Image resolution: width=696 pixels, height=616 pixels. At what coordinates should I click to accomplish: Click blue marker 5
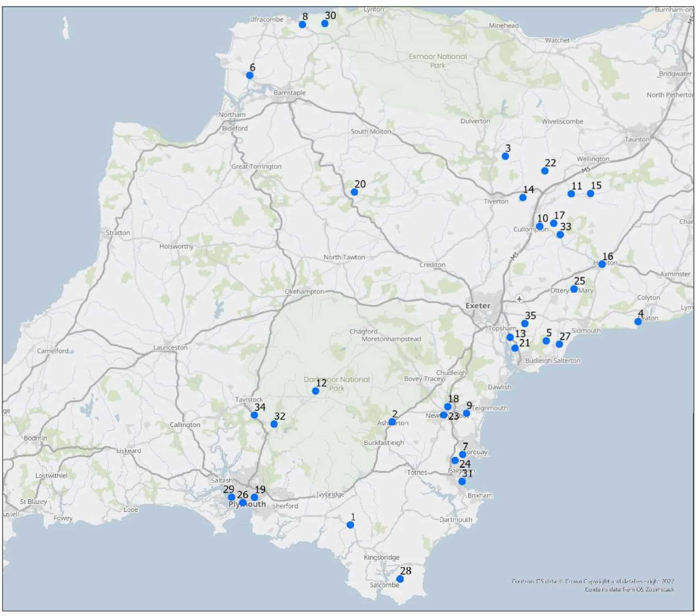pyautogui.click(x=546, y=341)
